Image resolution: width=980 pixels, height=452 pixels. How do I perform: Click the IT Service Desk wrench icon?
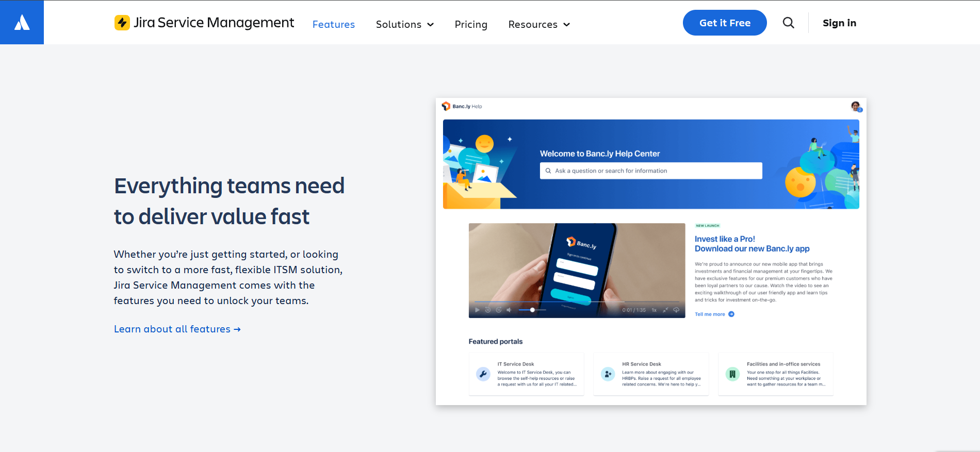point(483,374)
